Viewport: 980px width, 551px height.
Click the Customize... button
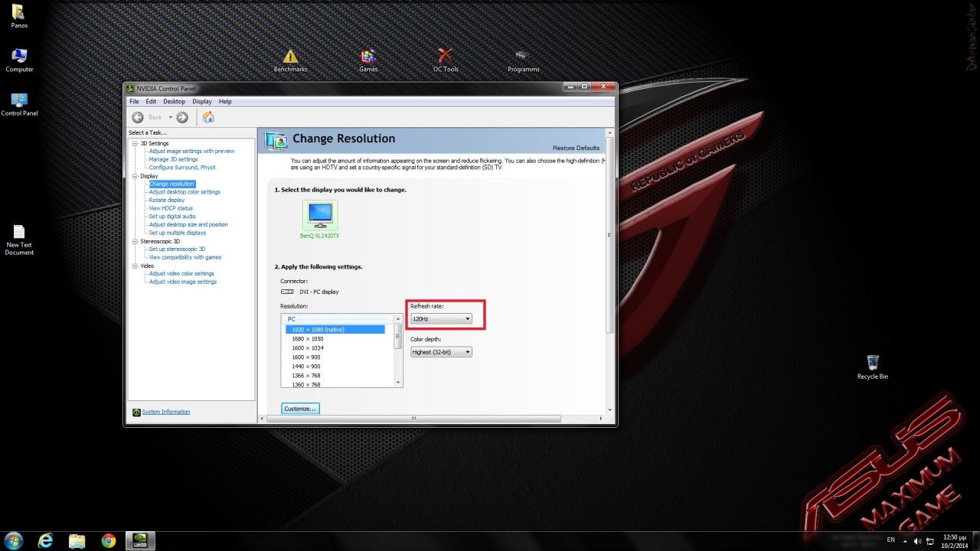click(x=300, y=409)
